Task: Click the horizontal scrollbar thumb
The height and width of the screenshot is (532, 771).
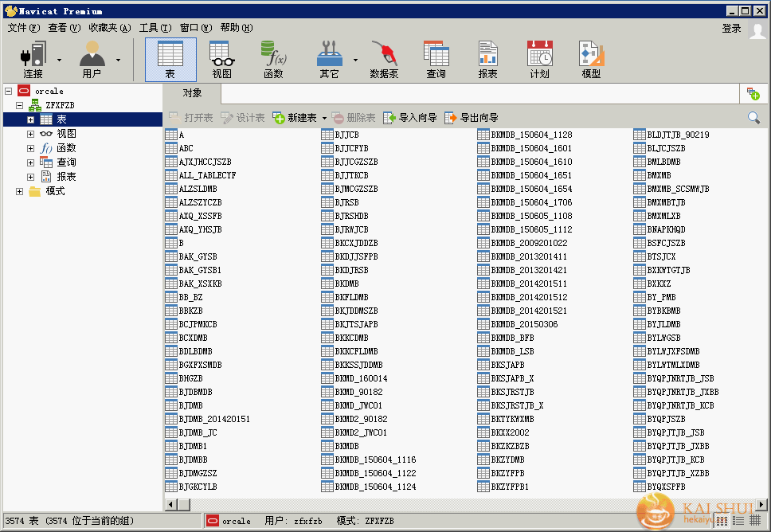Action: 184,504
